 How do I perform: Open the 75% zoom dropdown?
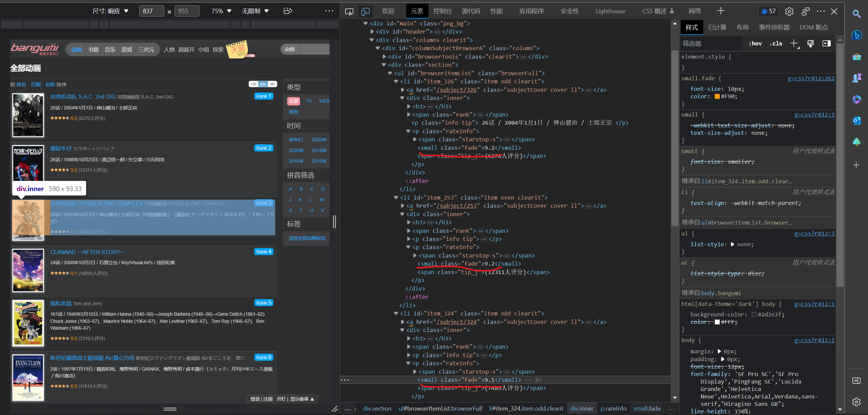click(221, 11)
